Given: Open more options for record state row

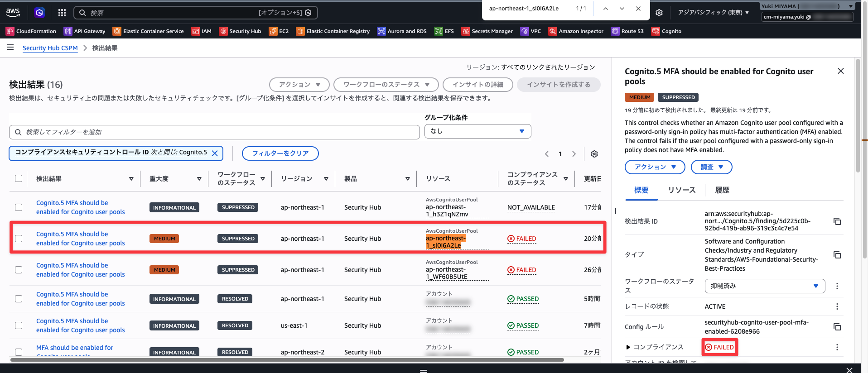Looking at the screenshot, I should coord(837,306).
